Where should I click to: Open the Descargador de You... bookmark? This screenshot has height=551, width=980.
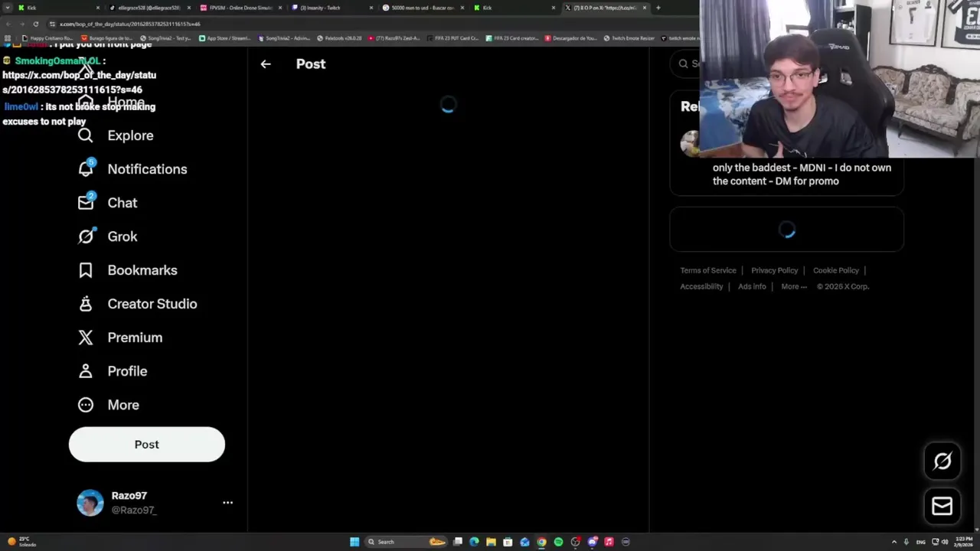pyautogui.click(x=571, y=38)
